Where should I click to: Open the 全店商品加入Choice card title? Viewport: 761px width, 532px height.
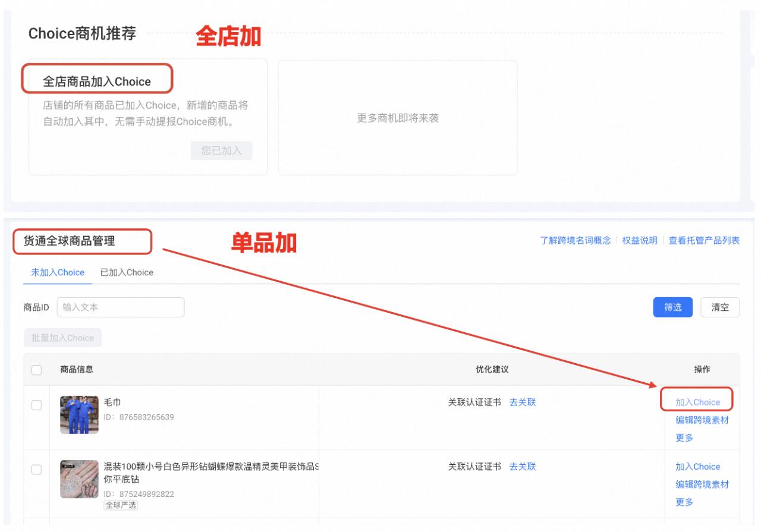pyautogui.click(x=97, y=81)
